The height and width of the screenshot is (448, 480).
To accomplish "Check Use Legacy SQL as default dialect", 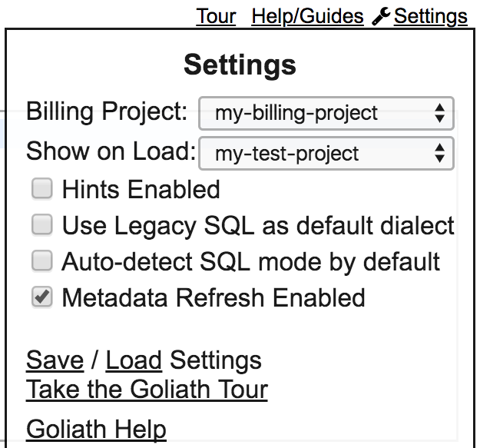I will tap(42, 224).
